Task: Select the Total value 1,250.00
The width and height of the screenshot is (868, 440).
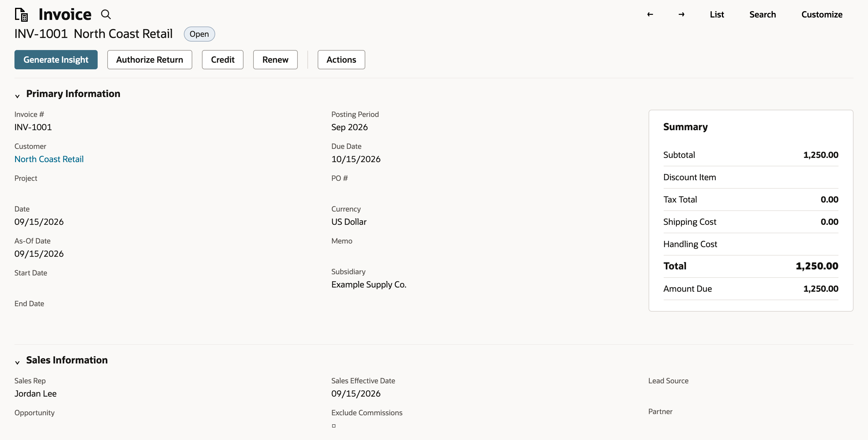Action: tap(817, 266)
